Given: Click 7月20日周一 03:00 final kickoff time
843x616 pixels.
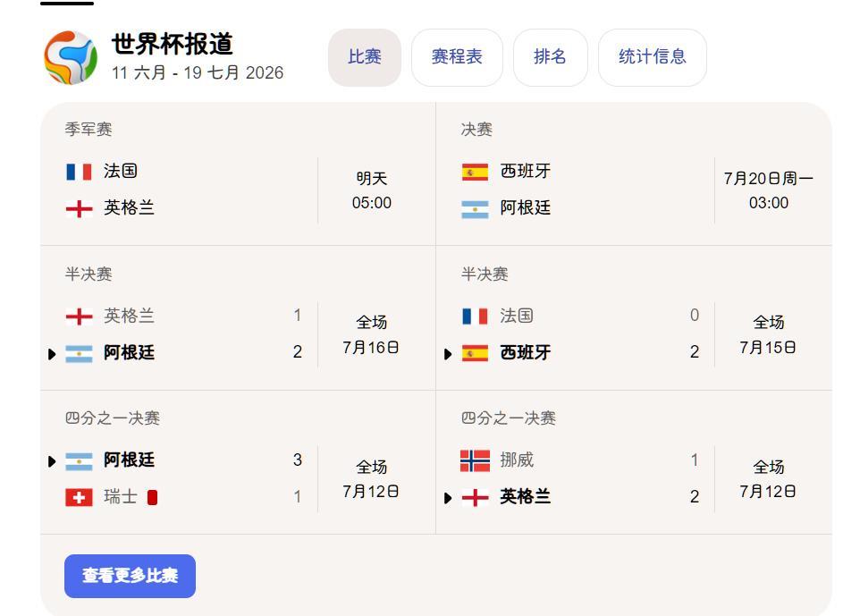Looking at the screenshot, I should click(x=768, y=190).
